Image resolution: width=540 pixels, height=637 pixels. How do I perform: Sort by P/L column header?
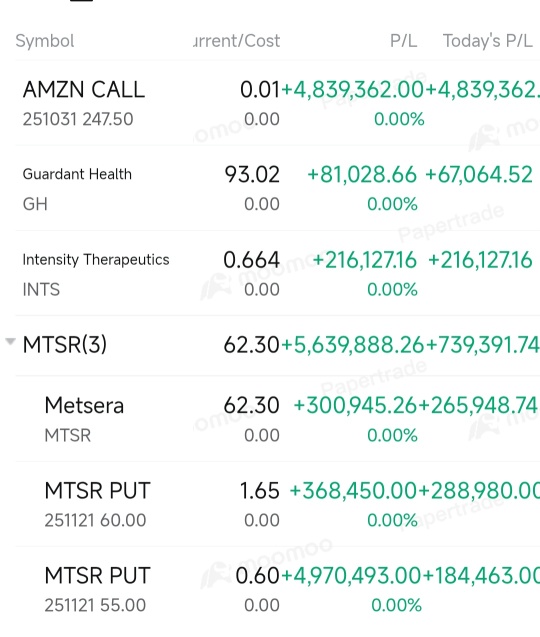pos(403,41)
